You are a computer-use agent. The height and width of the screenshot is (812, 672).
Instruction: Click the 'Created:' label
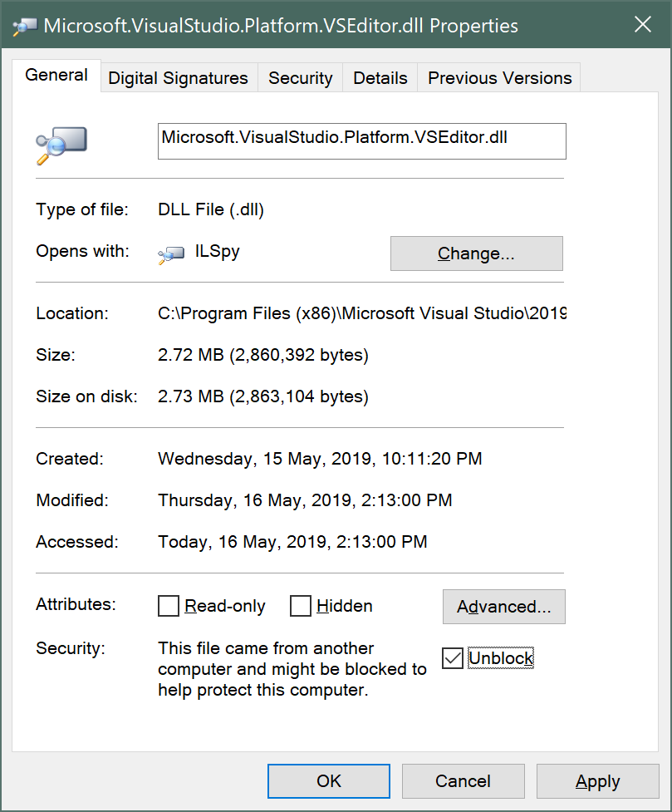pos(70,458)
